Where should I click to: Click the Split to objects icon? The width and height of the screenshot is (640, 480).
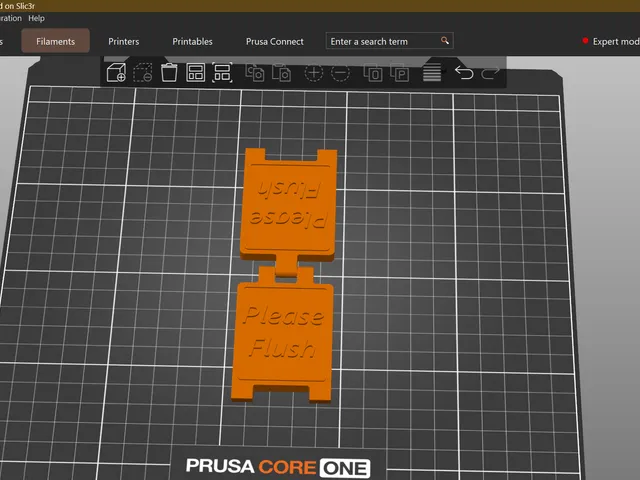pos(373,73)
